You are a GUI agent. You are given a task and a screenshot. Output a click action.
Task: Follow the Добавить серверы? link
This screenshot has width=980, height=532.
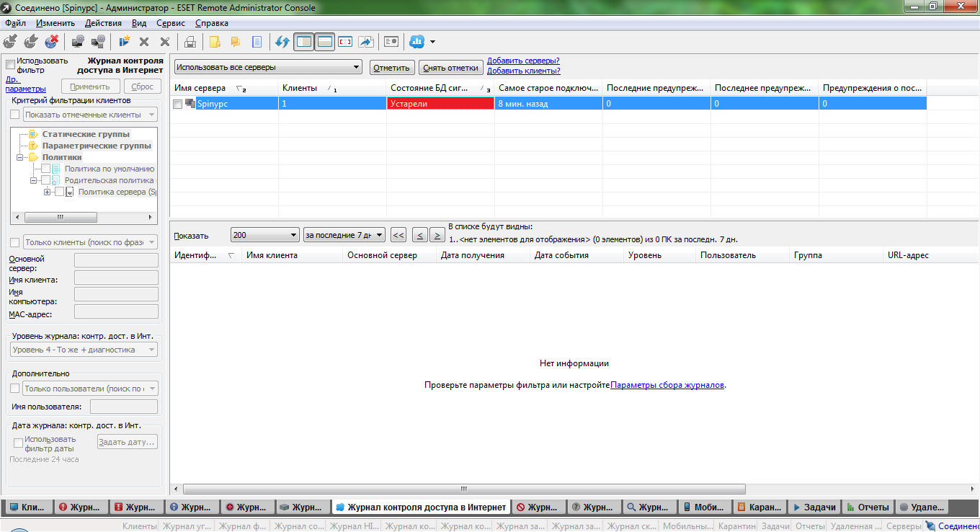coord(523,61)
